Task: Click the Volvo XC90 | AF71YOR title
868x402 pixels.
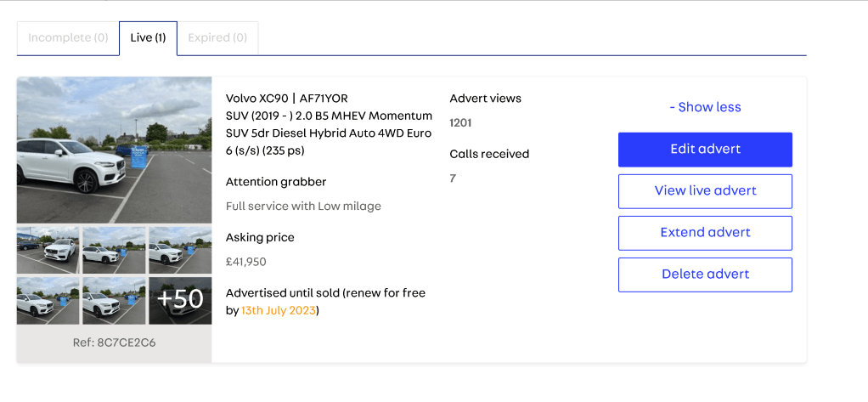Action: tap(287, 99)
